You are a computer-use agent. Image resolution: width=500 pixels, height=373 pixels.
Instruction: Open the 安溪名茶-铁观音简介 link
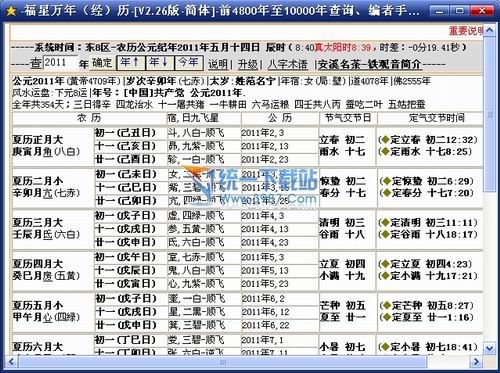coord(370,64)
